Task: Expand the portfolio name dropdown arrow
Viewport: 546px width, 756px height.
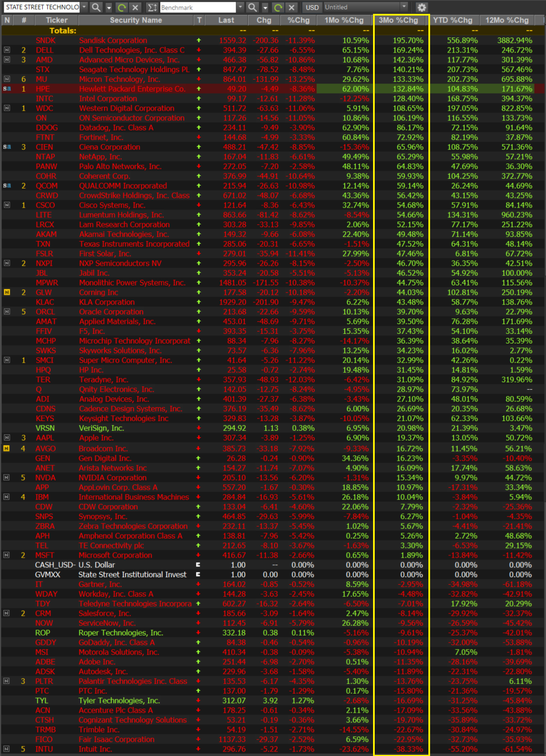Action: [x=84, y=7]
